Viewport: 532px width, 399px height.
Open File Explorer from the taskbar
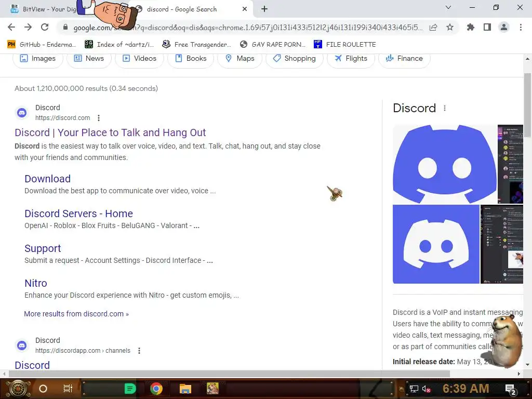(185, 389)
